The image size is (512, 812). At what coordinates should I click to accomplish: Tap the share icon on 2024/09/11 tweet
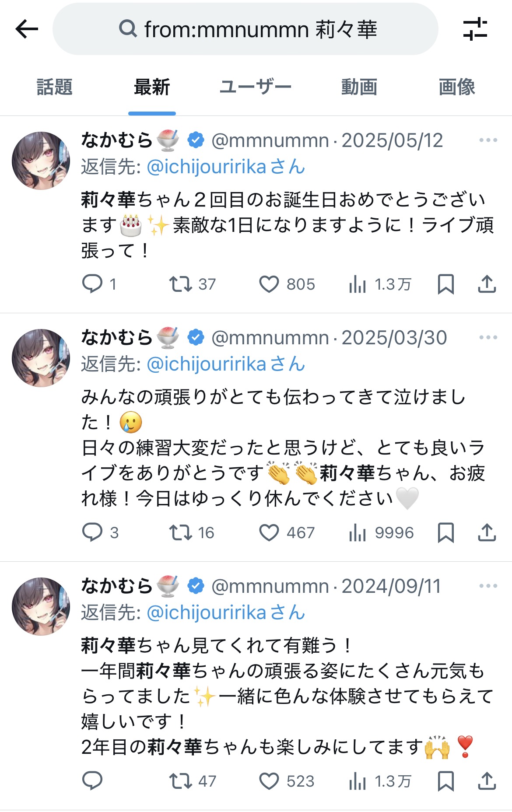487,781
